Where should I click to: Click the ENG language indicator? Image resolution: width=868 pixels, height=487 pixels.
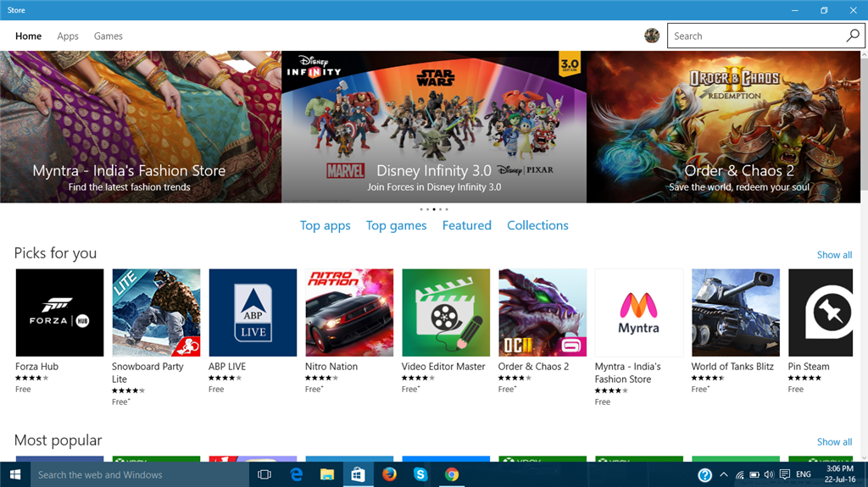(804, 475)
